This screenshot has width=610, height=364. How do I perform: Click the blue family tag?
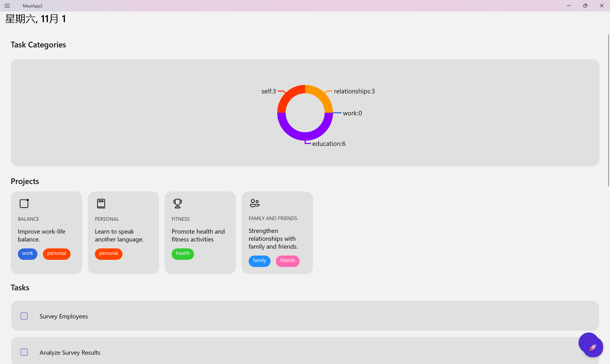click(x=259, y=261)
